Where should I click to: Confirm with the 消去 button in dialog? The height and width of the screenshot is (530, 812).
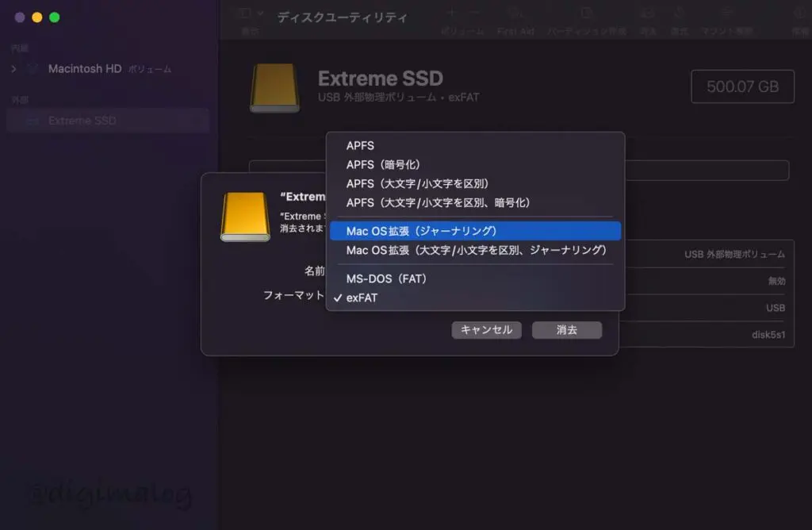click(x=566, y=330)
